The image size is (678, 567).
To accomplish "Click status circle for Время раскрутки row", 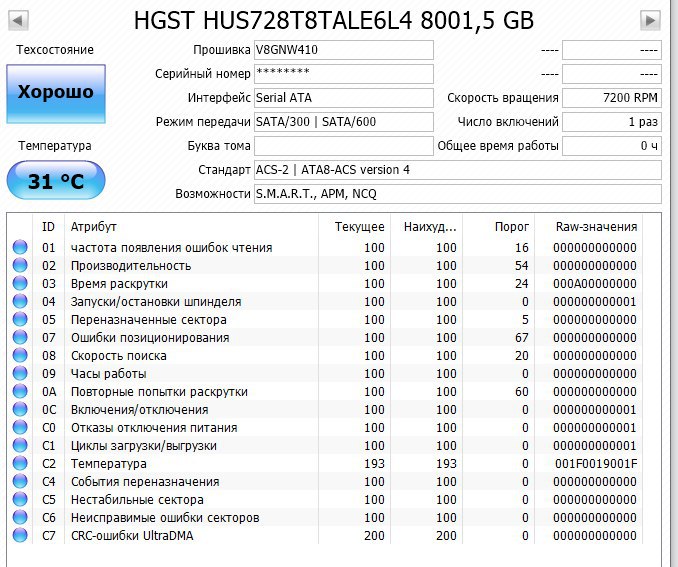I will click(20, 283).
